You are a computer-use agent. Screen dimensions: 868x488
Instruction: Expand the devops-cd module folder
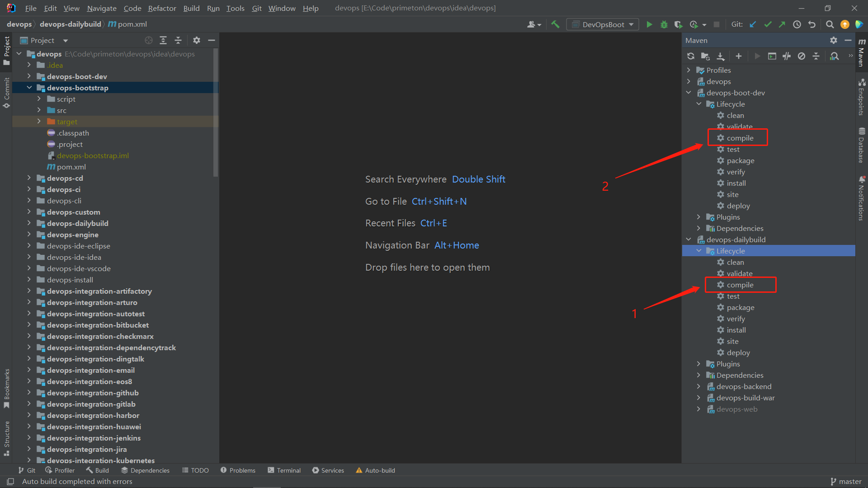coord(29,178)
